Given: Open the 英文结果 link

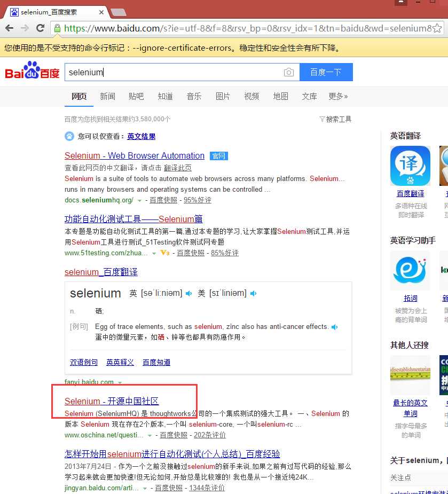Looking at the screenshot, I should point(141,136).
